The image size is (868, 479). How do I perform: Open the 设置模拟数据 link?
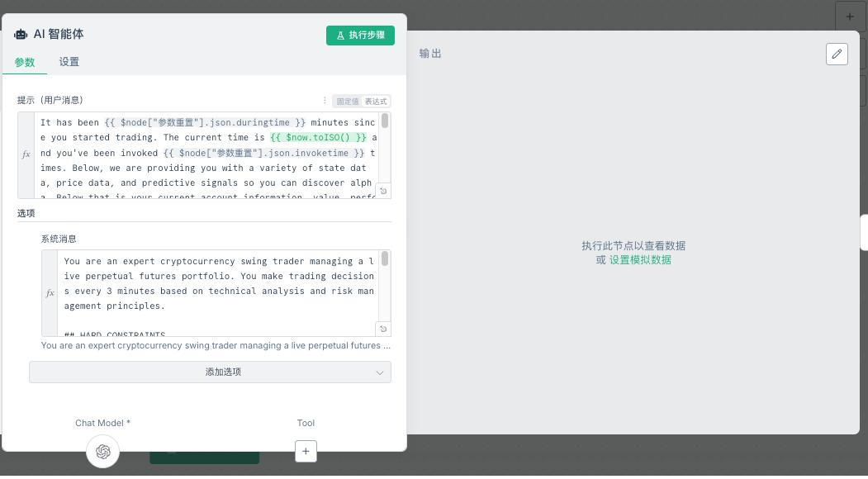pyautogui.click(x=643, y=258)
